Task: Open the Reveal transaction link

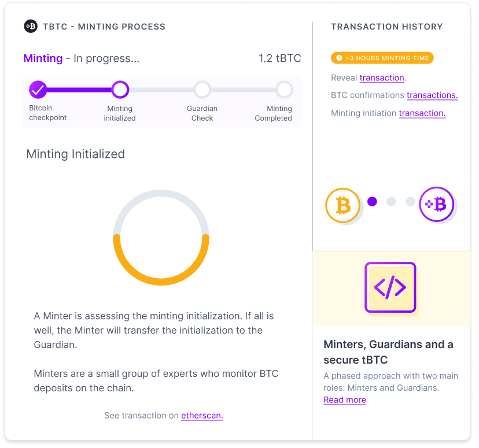Action: [382, 77]
